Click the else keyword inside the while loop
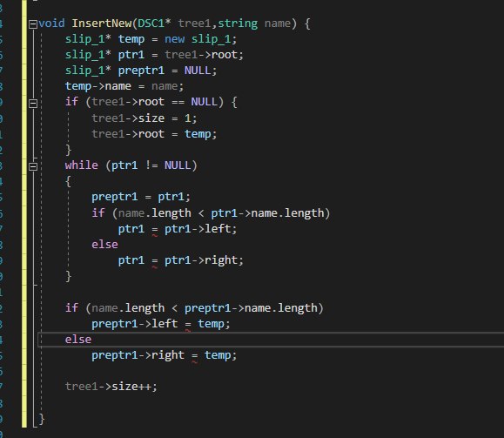 [104, 245]
